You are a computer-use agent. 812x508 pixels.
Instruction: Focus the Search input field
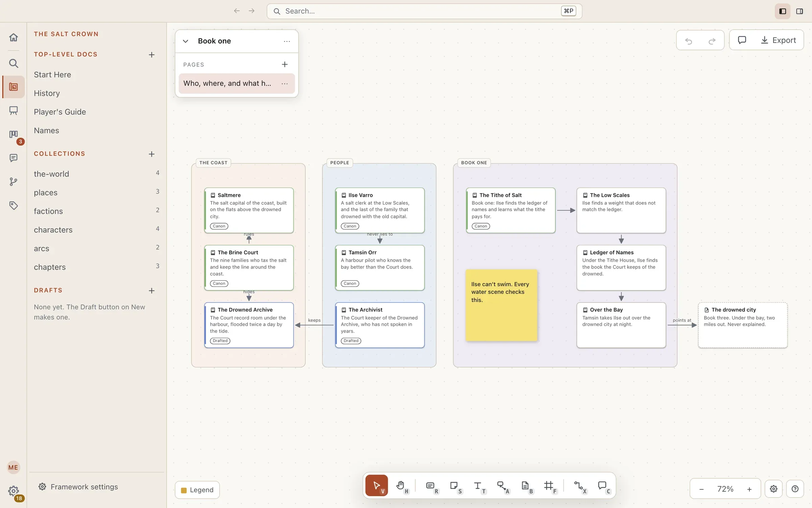pos(424,11)
